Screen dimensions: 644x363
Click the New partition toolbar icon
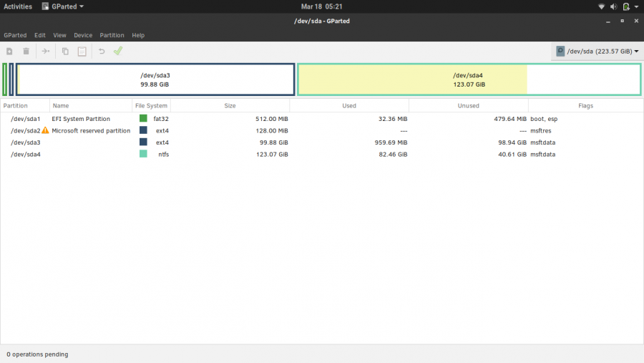(x=9, y=52)
